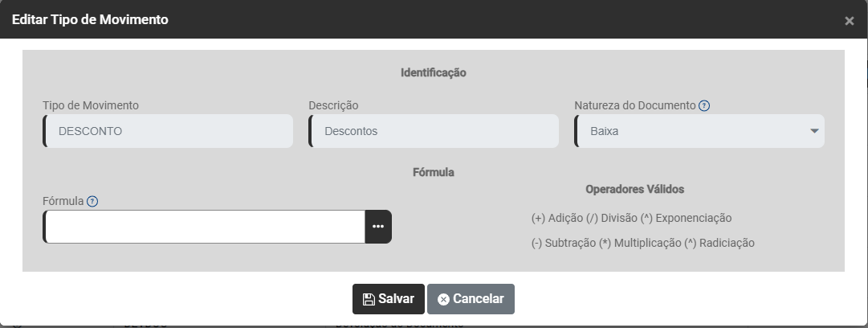Click the Tipo de Movimento field showing DESCONTO
This screenshot has width=868, height=328.
(x=168, y=131)
